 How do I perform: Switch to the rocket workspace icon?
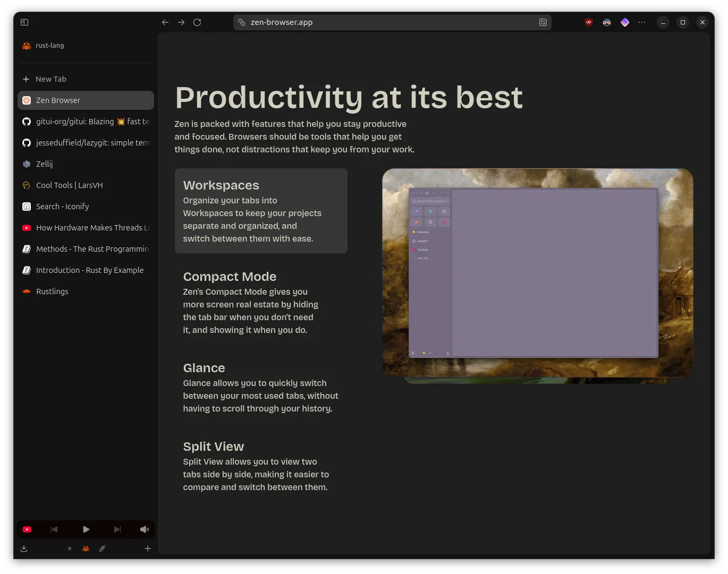coord(102,549)
